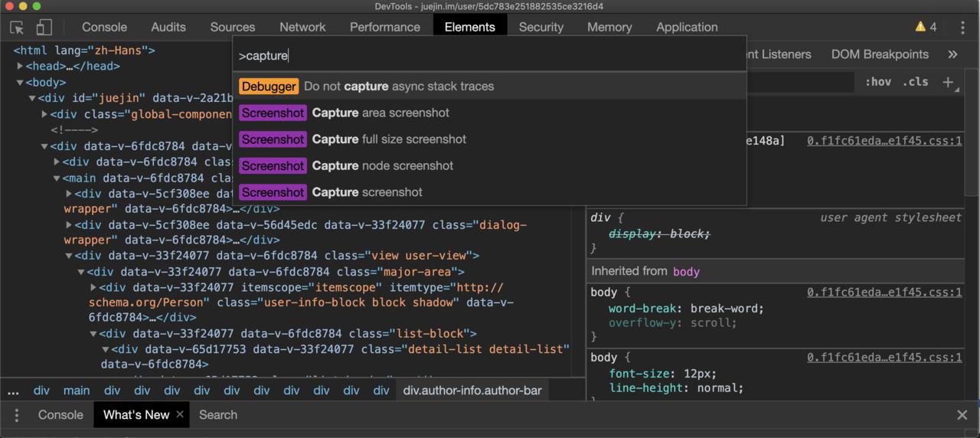Open the Performance panel tab
This screenshot has height=438, width=980.
tap(385, 27)
